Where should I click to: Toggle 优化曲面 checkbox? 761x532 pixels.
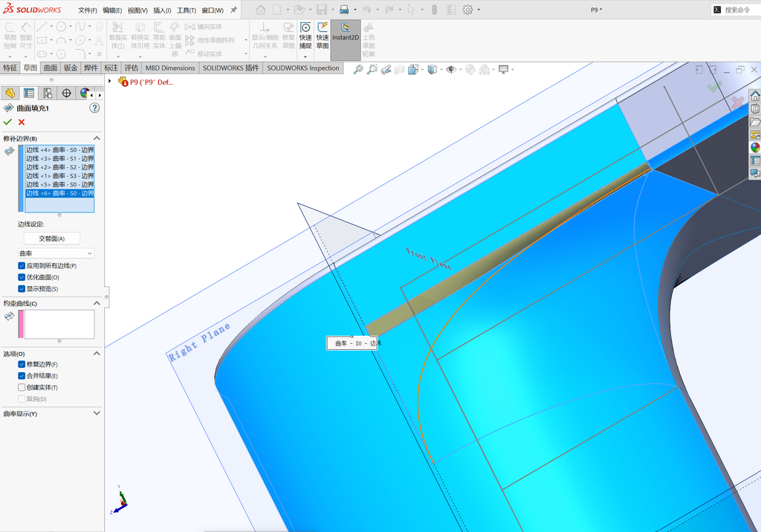click(x=22, y=277)
